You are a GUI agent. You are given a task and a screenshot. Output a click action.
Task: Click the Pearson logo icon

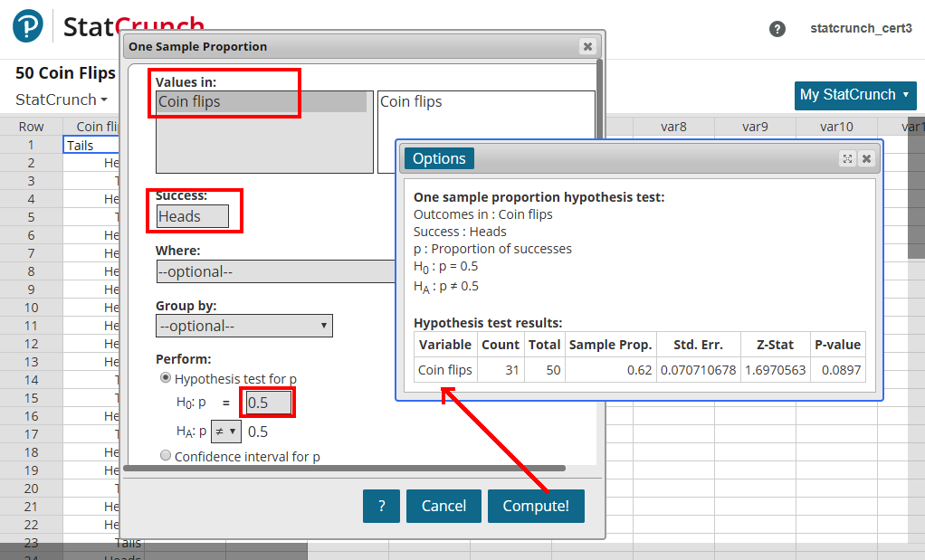pos(27,26)
